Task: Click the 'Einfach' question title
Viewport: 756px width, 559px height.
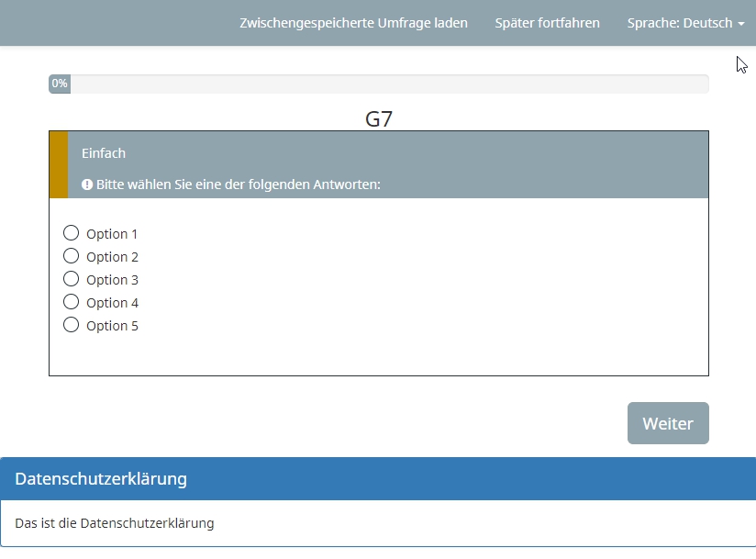Action: [x=104, y=153]
